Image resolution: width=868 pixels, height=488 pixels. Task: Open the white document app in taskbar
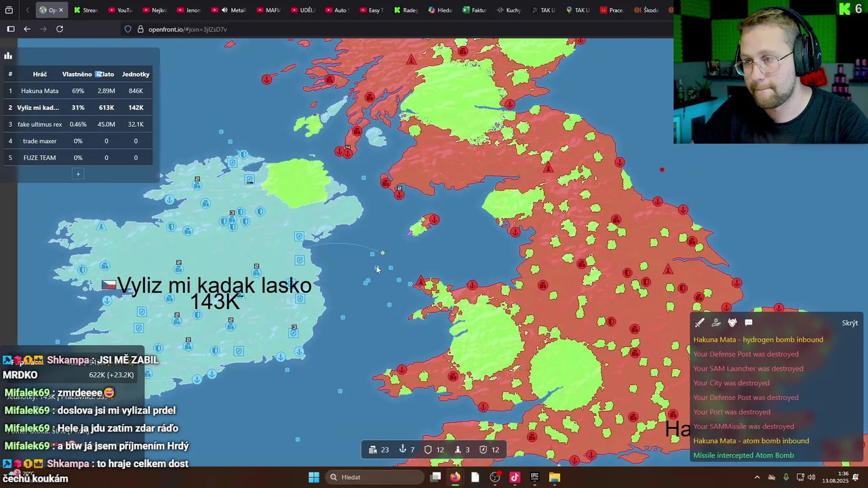475,477
